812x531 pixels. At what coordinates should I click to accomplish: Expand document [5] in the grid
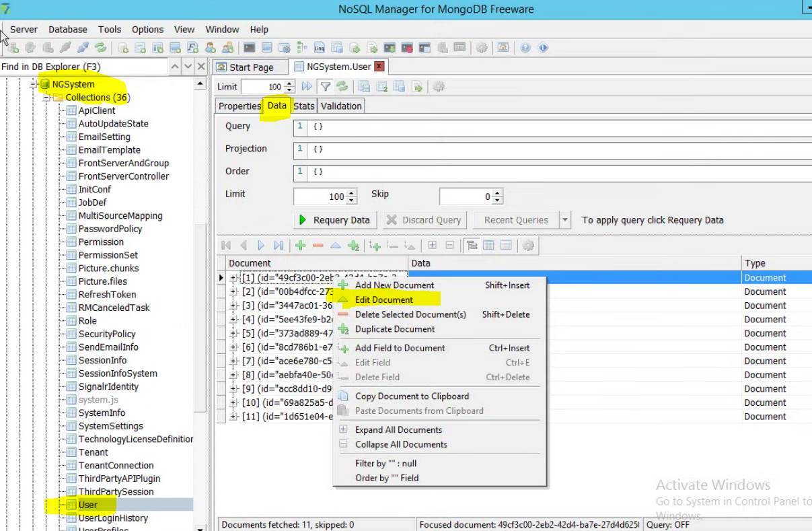(233, 333)
